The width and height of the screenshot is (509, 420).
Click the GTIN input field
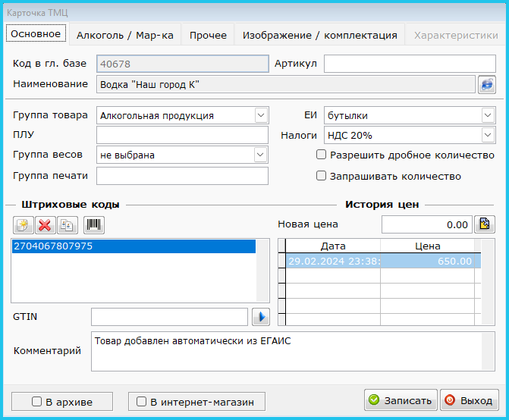pos(169,317)
